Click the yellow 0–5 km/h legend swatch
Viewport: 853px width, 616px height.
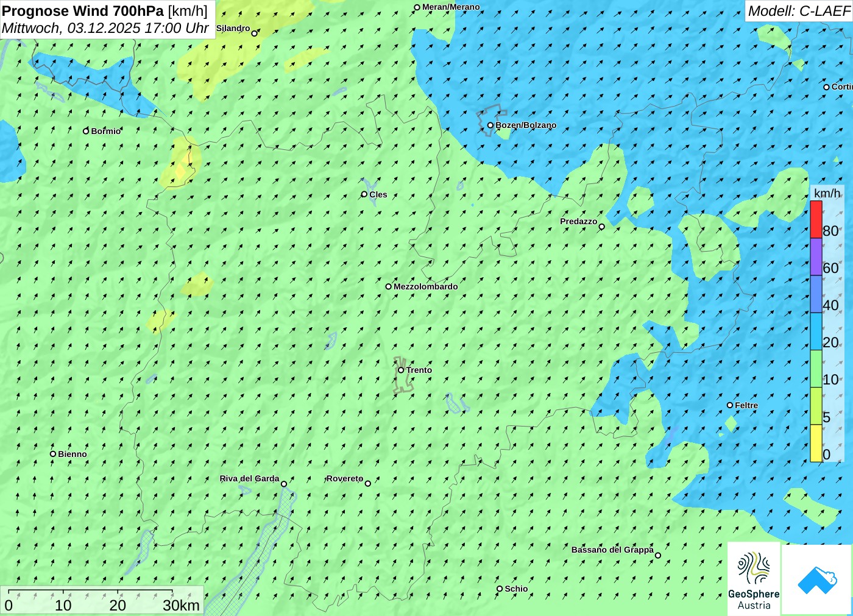816,443
